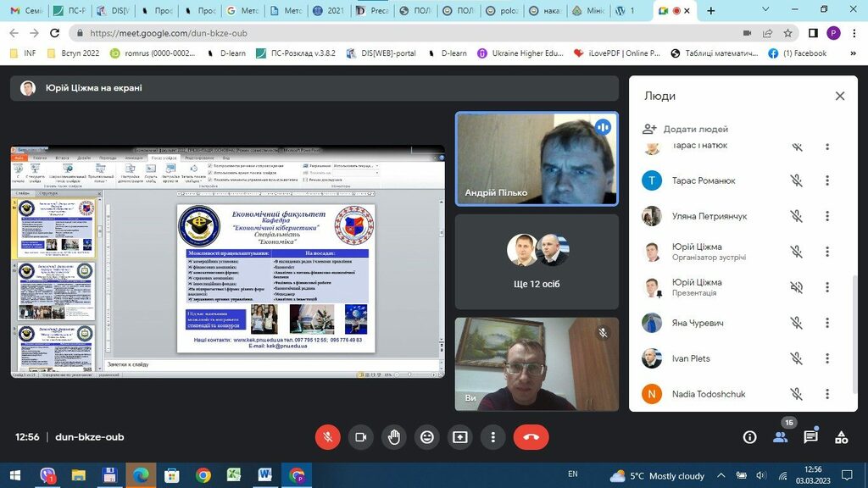Click the Present now screen-share icon
This screenshot has width=868, height=488.
pos(460,437)
